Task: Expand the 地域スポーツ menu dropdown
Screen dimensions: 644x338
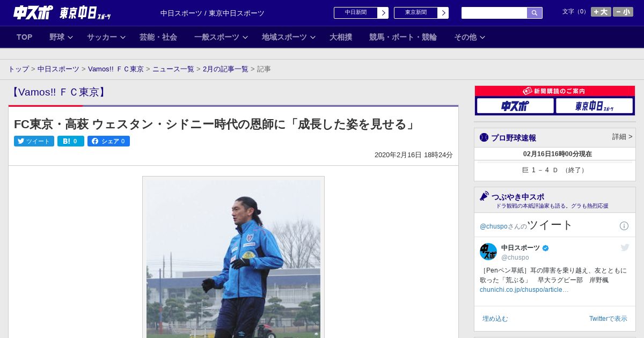Action: (x=289, y=37)
